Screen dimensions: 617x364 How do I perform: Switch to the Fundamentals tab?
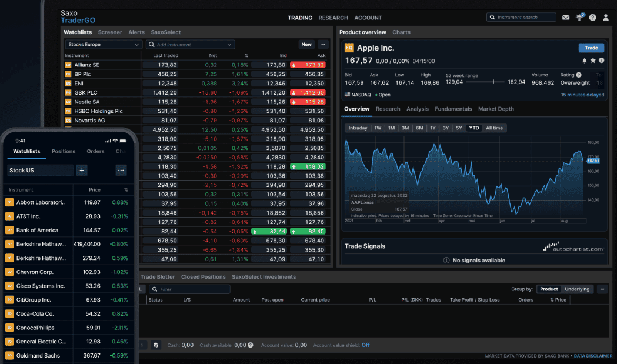[x=453, y=109]
